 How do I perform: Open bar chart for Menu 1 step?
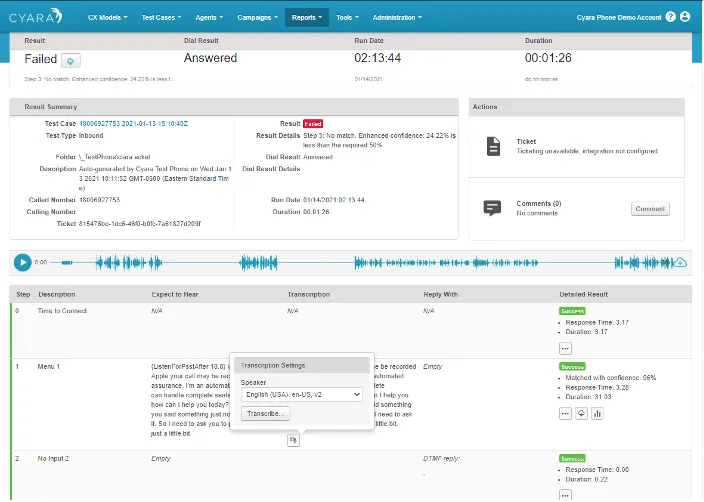pyautogui.click(x=597, y=414)
